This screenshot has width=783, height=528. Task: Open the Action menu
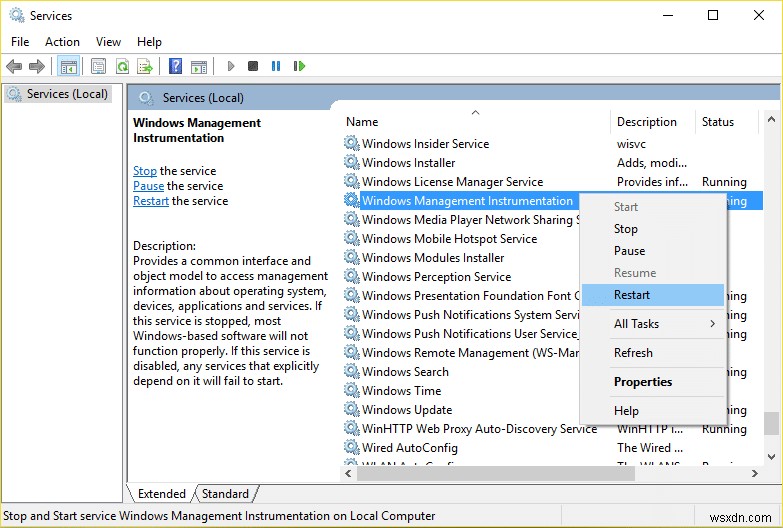click(62, 42)
